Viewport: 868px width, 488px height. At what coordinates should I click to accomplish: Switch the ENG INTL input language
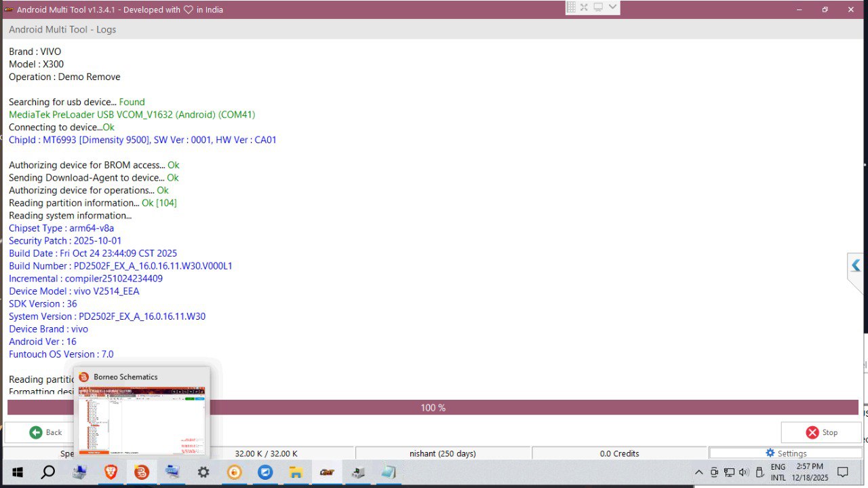tap(778, 472)
